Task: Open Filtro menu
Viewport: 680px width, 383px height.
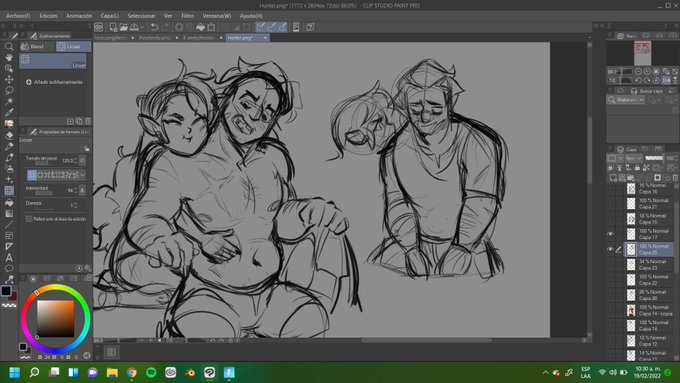Action: point(187,16)
